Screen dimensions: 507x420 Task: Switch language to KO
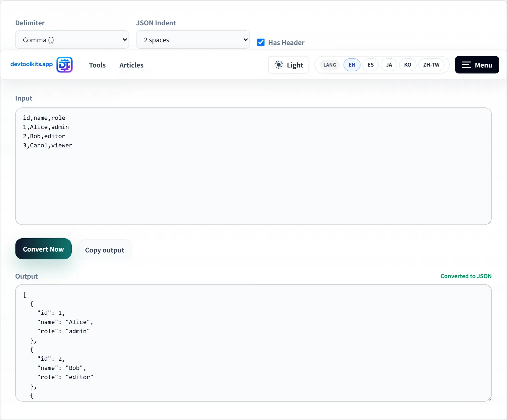(408, 65)
